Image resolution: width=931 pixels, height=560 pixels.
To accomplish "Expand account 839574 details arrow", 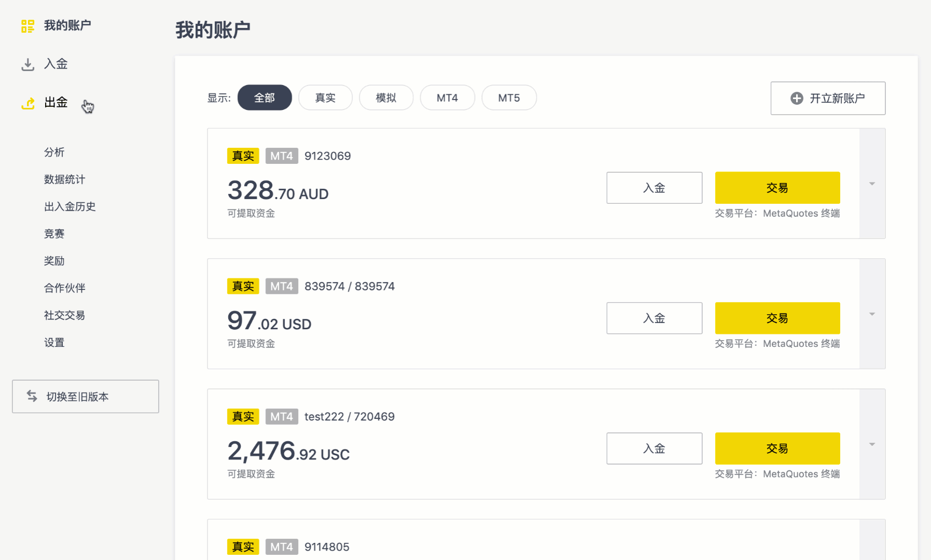I will click(x=872, y=314).
